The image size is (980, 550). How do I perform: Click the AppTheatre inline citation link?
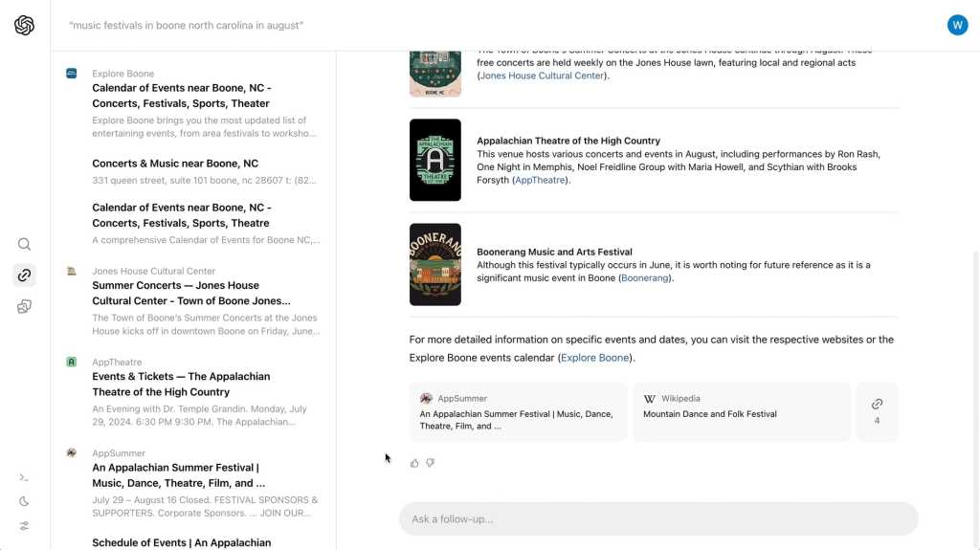(x=539, y=180)
